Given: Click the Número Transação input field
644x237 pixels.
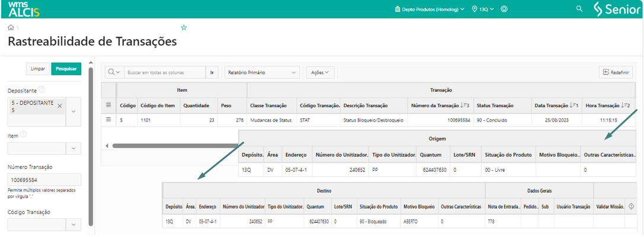Looking at the screenshot, I should 44,180.
